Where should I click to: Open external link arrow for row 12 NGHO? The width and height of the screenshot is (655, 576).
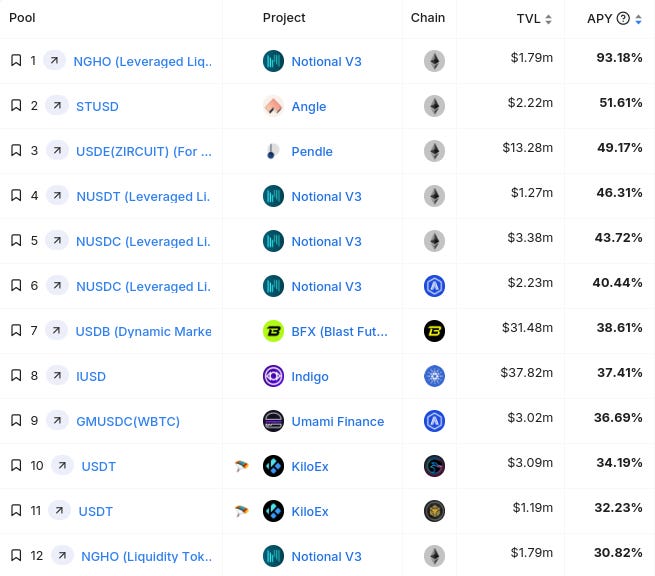[62, 556]
